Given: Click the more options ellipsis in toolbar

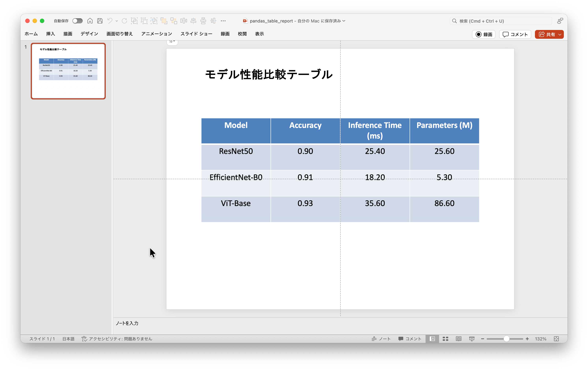Looking at the screenshot, I should coord(223,21).
